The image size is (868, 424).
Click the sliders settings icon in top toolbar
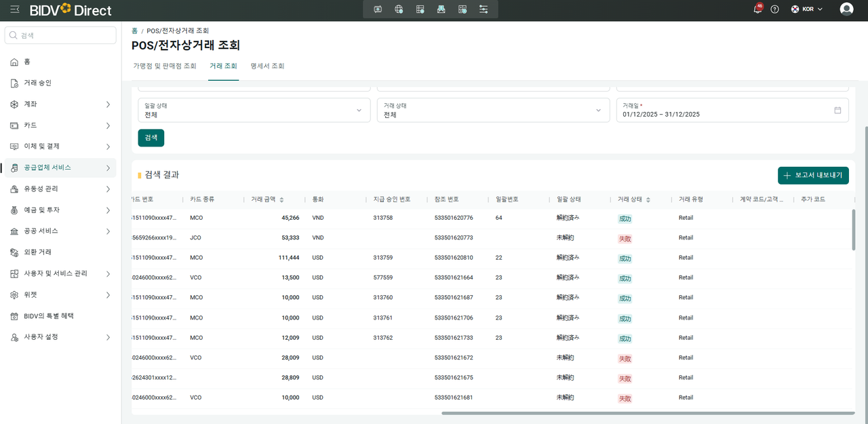[x=484, y=9]
